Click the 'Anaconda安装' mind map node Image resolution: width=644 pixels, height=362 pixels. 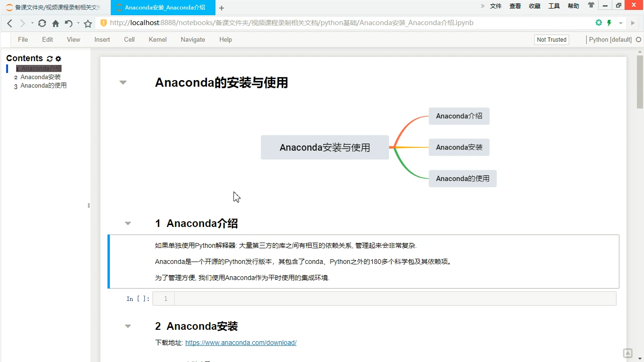459,147
